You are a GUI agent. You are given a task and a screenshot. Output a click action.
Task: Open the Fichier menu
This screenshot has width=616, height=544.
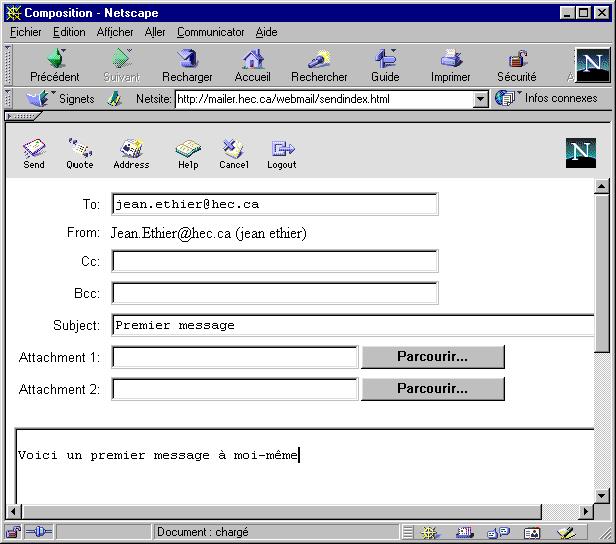[26, 32]
